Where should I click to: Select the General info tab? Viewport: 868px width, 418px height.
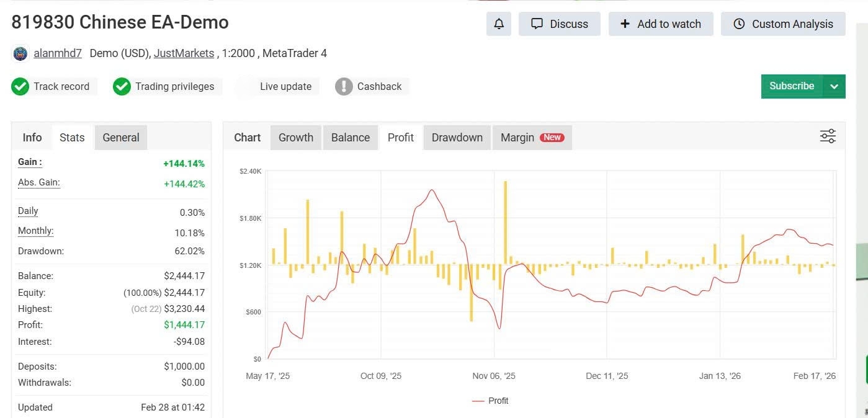click(120, 138)
